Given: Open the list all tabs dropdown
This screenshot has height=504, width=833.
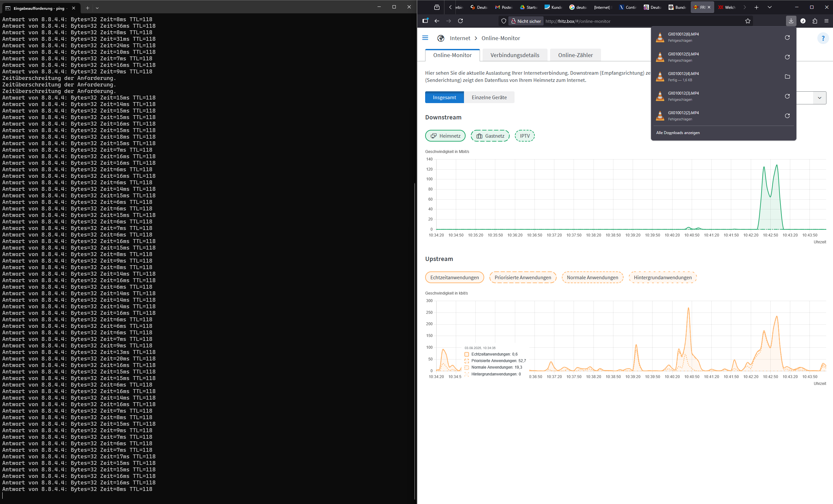Looking at the screenshot, I should 769,7.
